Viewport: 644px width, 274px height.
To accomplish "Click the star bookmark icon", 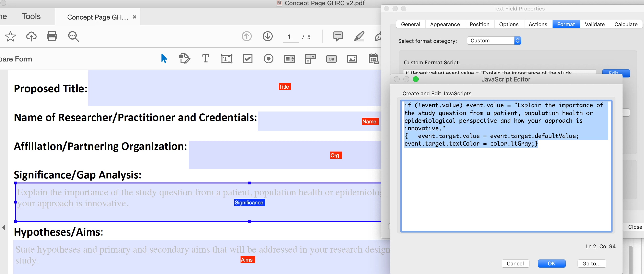I will 10,36.
